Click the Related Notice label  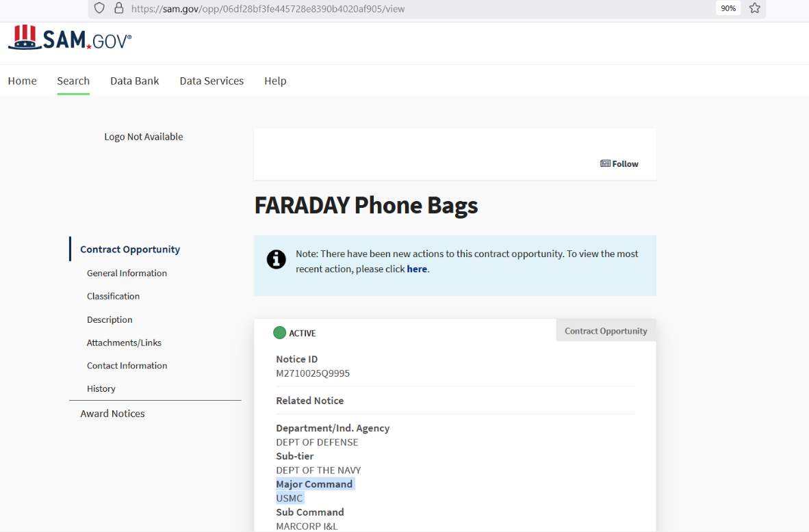click(x=309, y=401)
